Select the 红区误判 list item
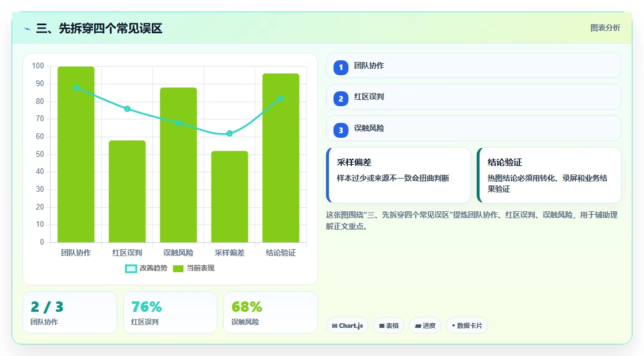Image resolution: width=644 pixels, height=356 pixels. tap(473, 97)
